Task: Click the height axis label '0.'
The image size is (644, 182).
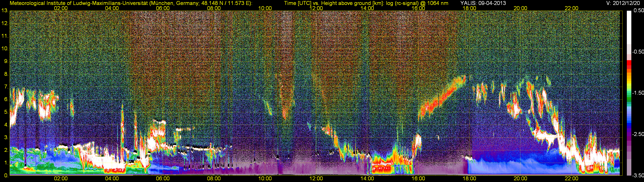Action: (6, 176)
